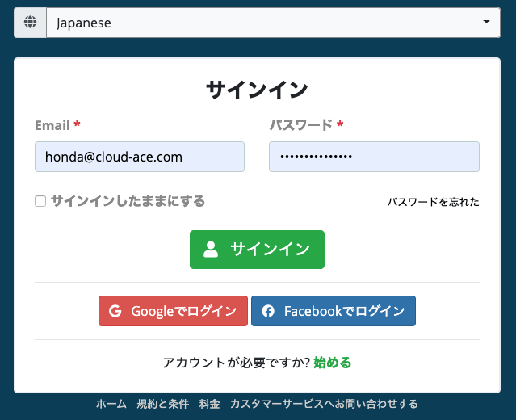Go to ホーム footer link

111,404
